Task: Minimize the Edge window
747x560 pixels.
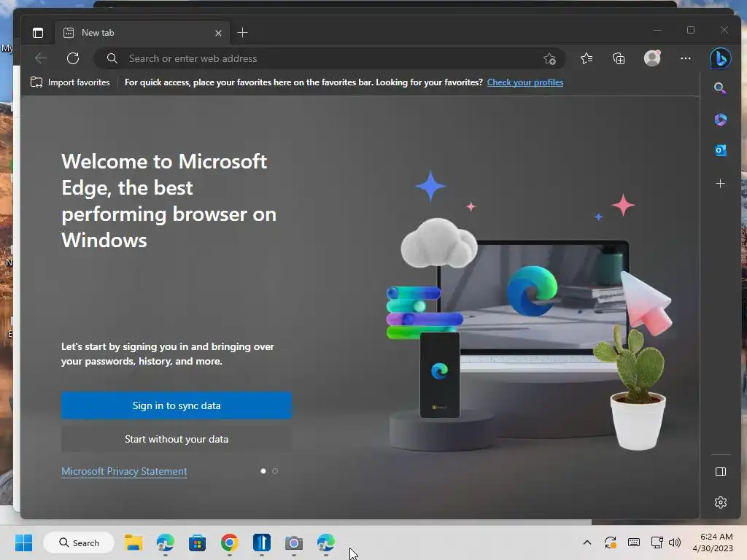Action: tap(657, 30)
